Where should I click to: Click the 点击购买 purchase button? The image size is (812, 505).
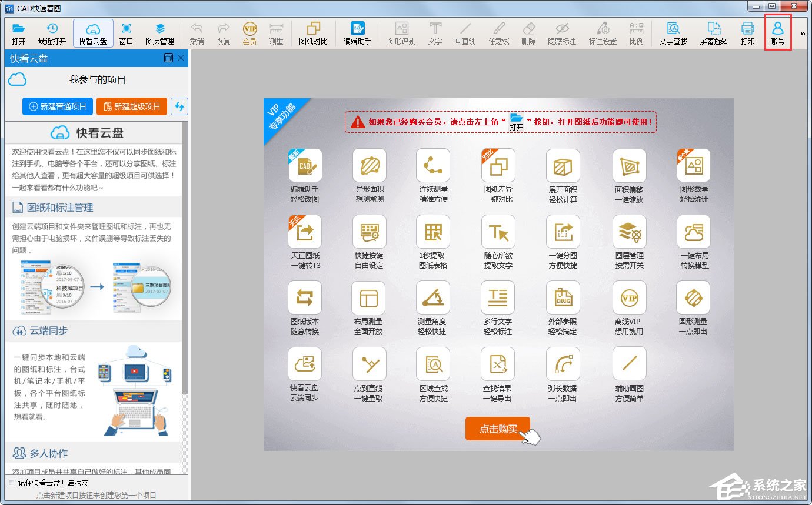pos(497,428)
